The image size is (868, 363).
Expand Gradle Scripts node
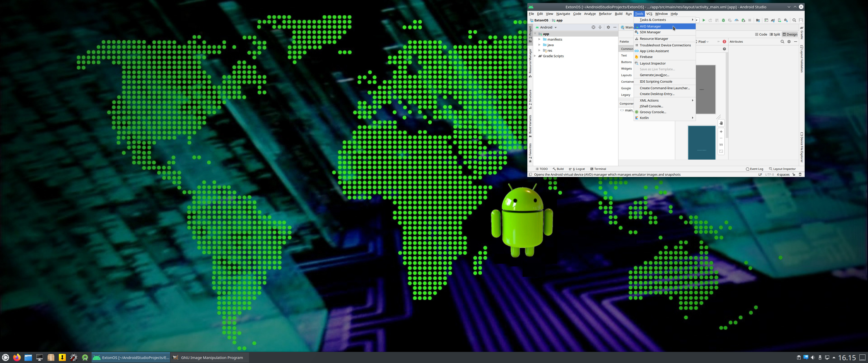pos(535,56)
